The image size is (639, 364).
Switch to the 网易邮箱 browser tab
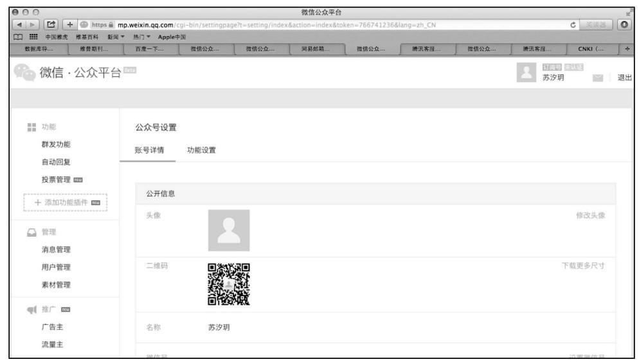coord(316,49)
